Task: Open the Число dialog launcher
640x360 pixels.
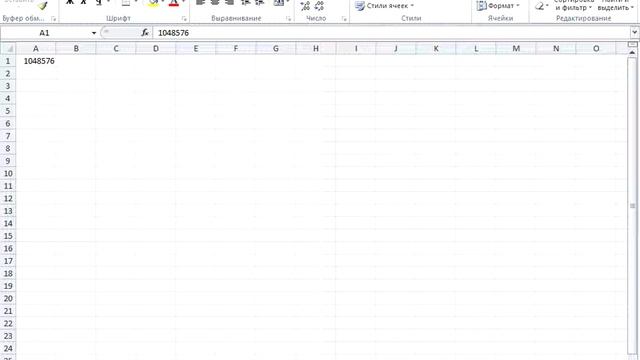Action: tap(344, 19)
